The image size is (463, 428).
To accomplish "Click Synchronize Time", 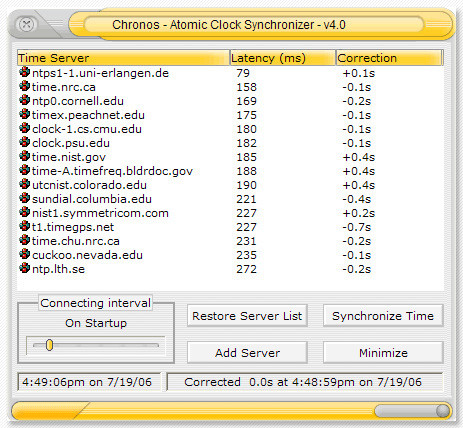I will pos(383,316).
